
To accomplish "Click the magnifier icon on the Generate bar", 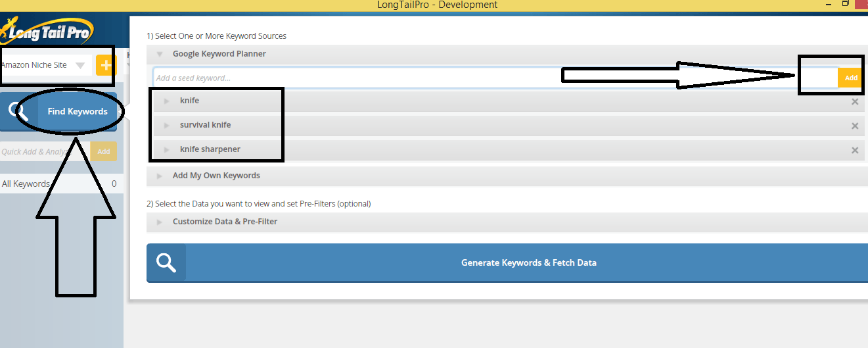I will (166, 263).
